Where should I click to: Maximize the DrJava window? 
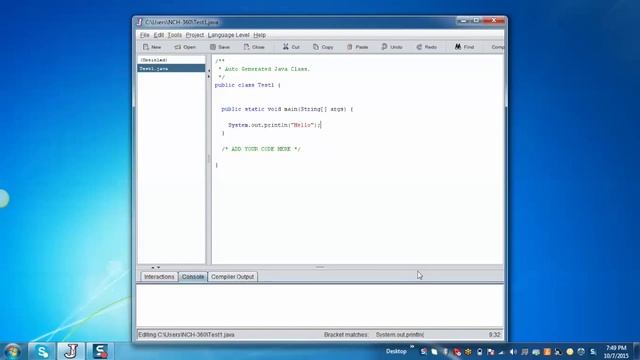click(x=476, y=20)
